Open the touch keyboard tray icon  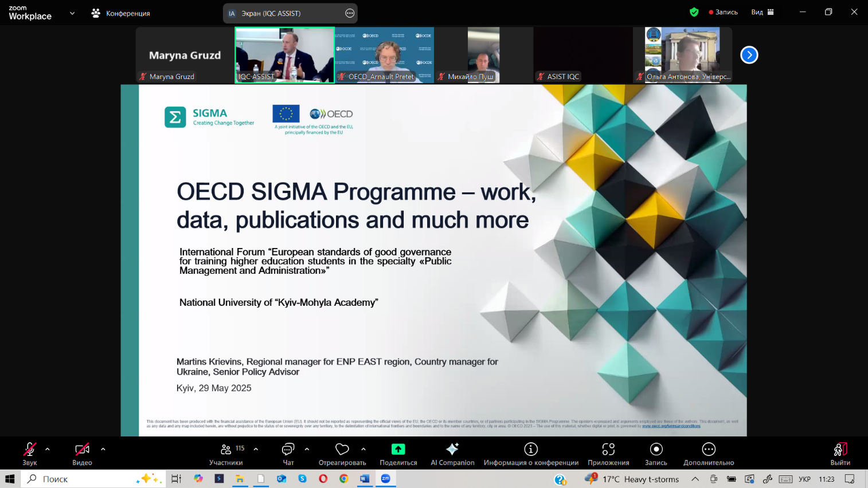click(x=785, y=479)
